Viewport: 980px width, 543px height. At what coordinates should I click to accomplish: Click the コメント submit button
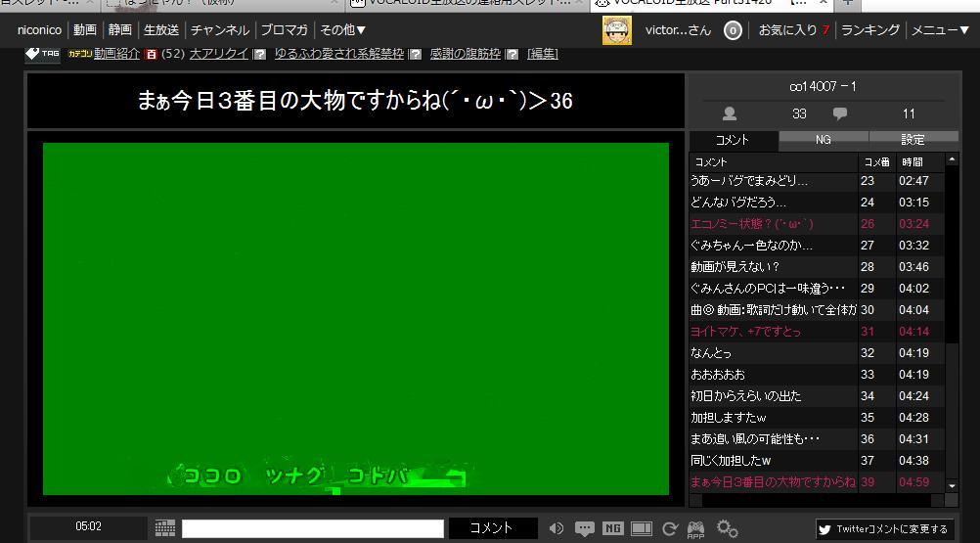pyautogui.click(x=492, y=528)
